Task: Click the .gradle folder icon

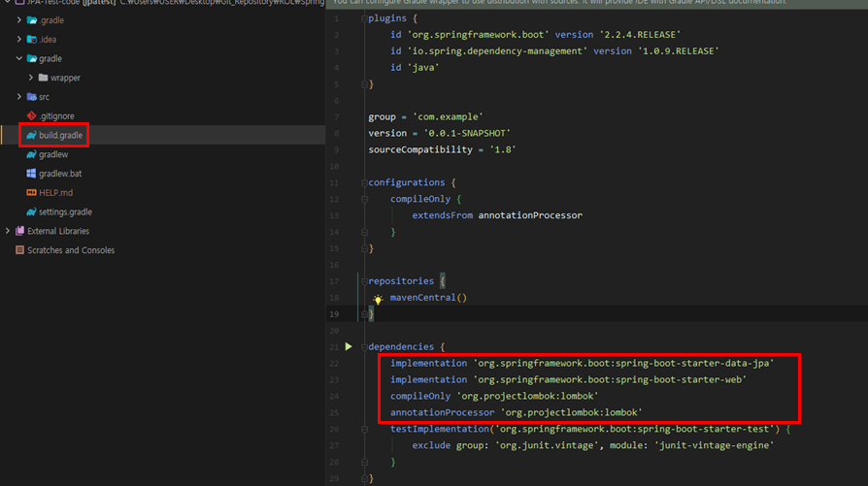Action: coord(32,20)
